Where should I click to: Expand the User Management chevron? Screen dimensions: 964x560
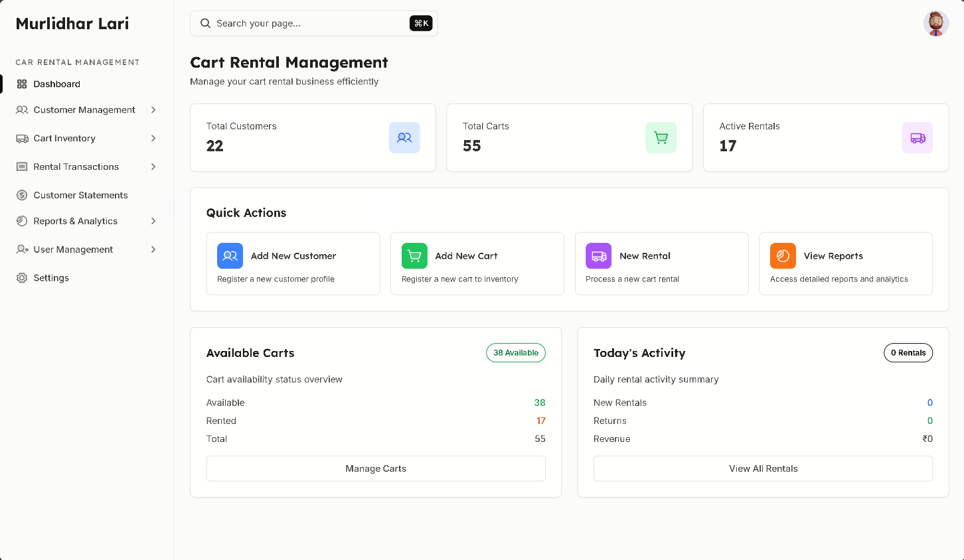click(x=153, y=249)
